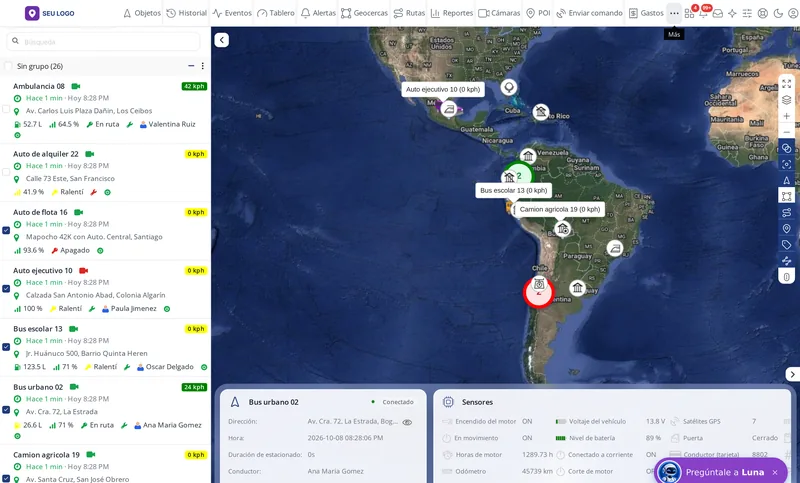Click the sparkle AI assistant icon
Screen dimensions: 800x483
click(733, 13)
